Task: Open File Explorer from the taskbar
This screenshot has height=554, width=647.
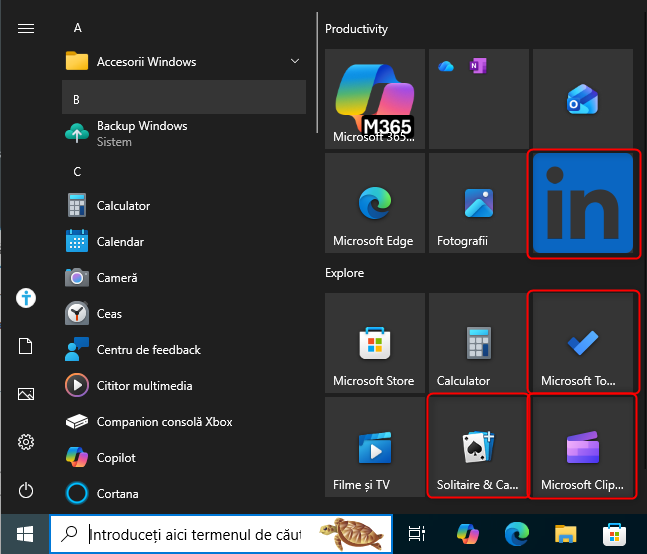Action: [x=565, y=534]
